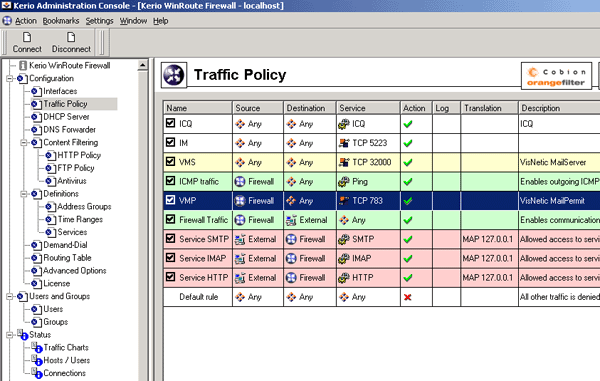This screenshot has width=600, height=381.
Task: Click the Traffic Charts status icon
Action: (x=37, y=347)
